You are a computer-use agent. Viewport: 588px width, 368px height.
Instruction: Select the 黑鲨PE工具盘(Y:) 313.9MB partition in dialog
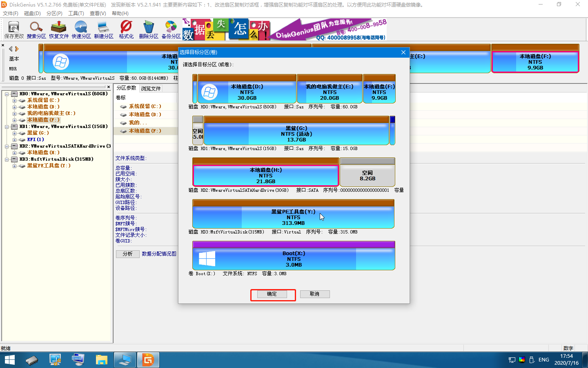(x=293, y=214)
